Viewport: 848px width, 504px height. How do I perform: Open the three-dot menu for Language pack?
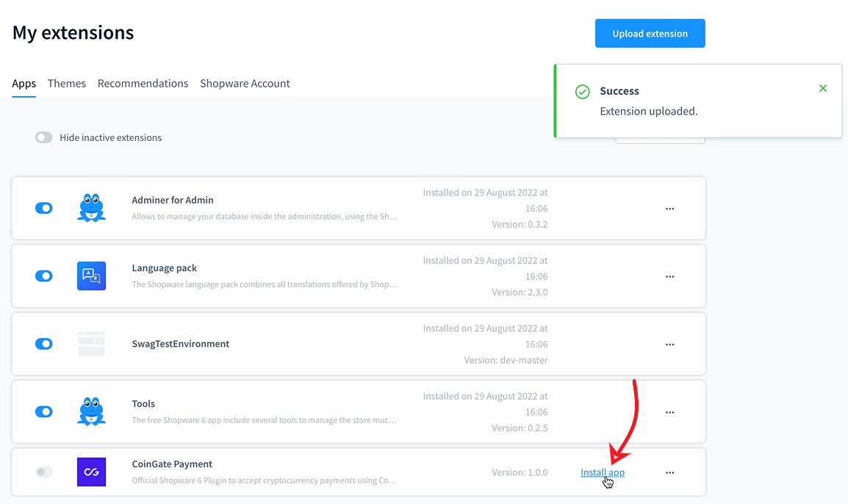coord(669,276)
